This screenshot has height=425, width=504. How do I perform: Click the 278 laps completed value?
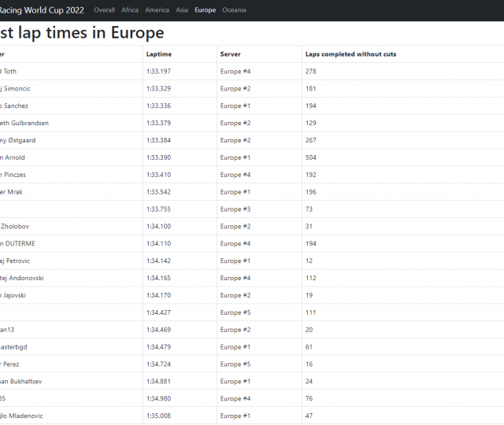point(311,72)
